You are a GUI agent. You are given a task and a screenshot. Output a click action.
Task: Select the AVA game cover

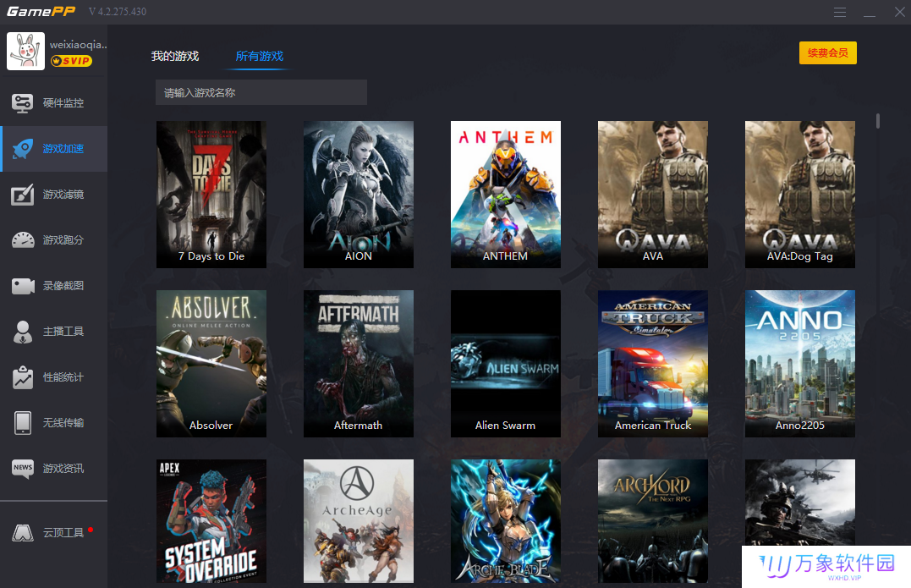point(653,195)
